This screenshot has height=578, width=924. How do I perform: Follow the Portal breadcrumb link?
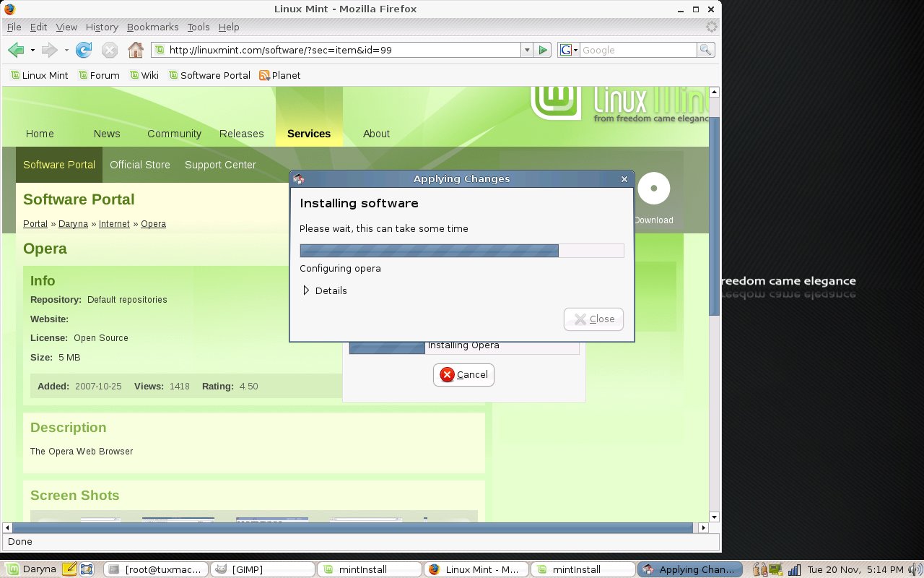(35, 224)
